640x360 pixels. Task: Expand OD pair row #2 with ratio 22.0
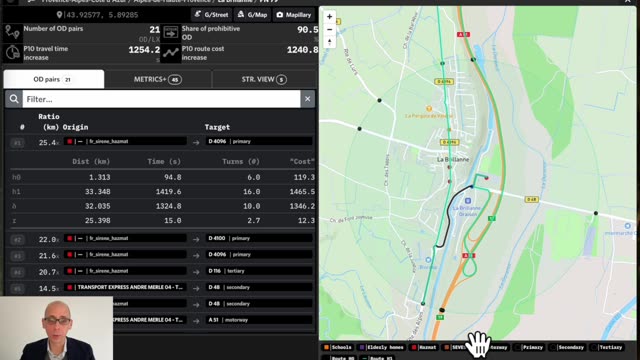pos(160,238)
